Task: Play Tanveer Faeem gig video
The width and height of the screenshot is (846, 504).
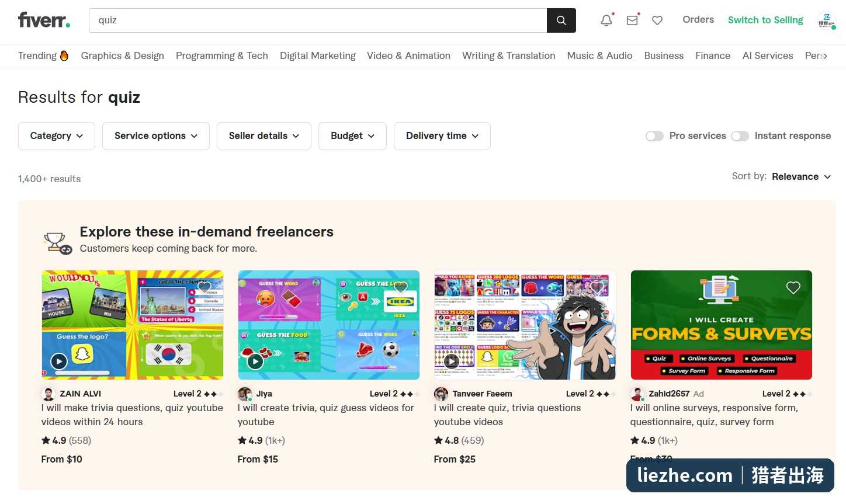Action: [452, 362]
